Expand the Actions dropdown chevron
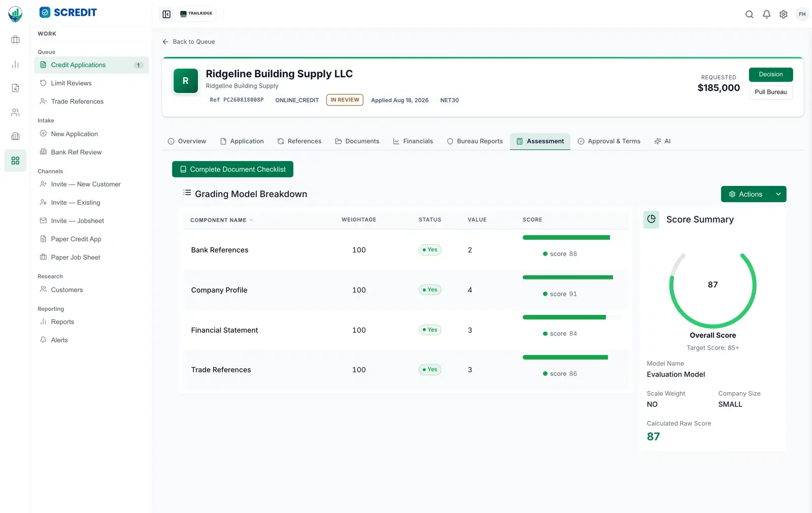 coord(778,194)
